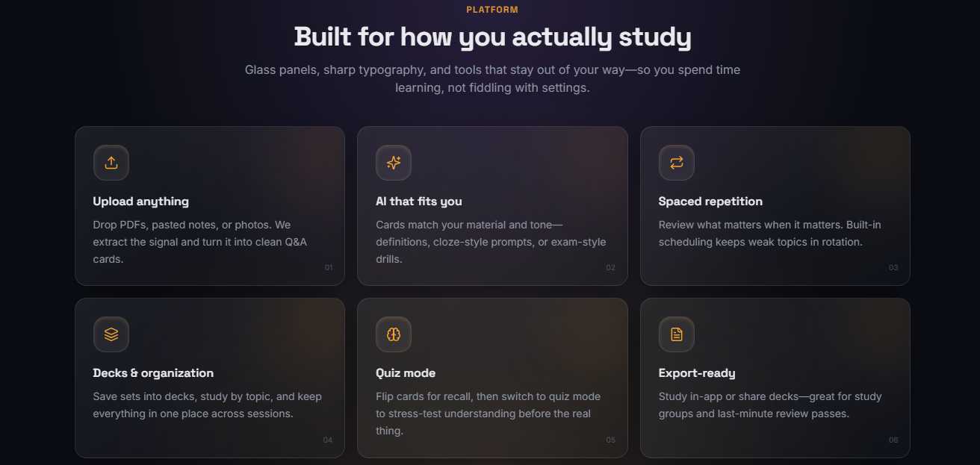
Task: Click 'Built for how you actually study' headline
Action: tap(492, 37)
